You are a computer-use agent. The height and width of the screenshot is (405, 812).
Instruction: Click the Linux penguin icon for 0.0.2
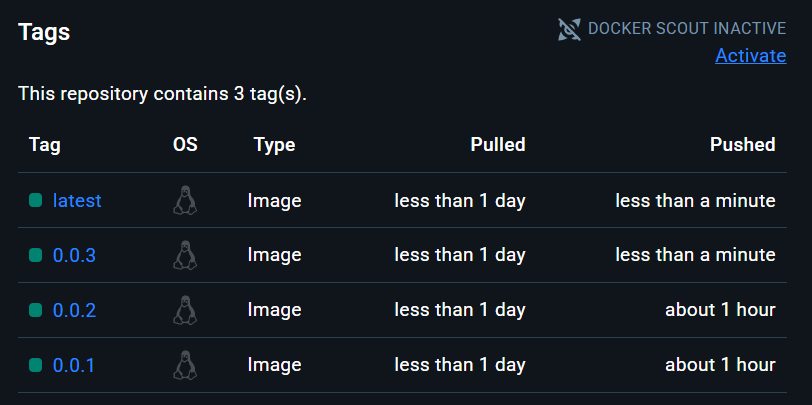pyautogui.click(x=184, y=310)
